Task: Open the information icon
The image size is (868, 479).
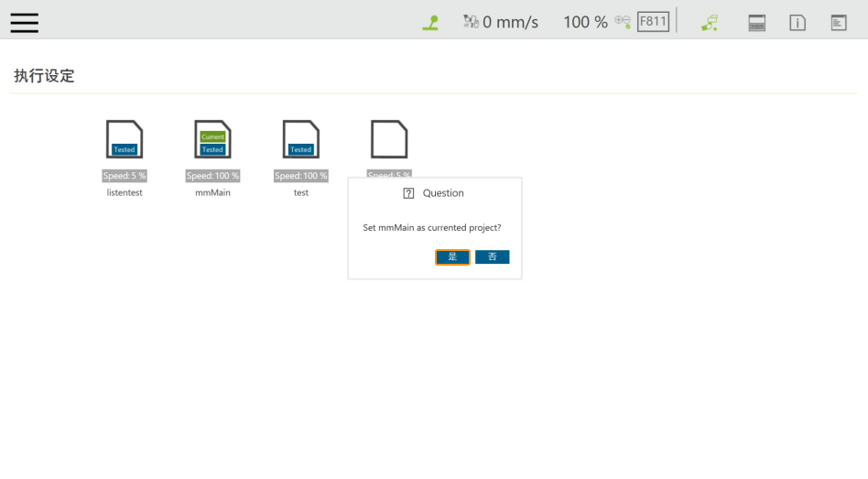Action: (x=797, y=23)
